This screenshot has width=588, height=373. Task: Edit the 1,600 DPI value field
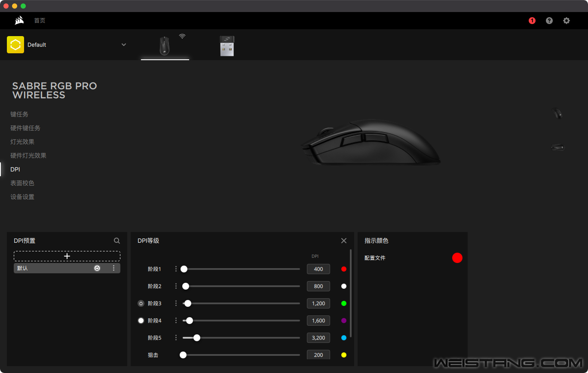[318, 321]
